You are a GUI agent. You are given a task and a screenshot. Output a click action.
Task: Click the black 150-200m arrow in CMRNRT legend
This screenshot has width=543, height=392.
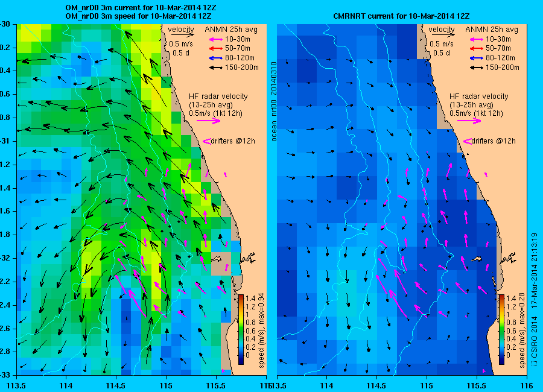pyautogui.click(x=477, y=68)
